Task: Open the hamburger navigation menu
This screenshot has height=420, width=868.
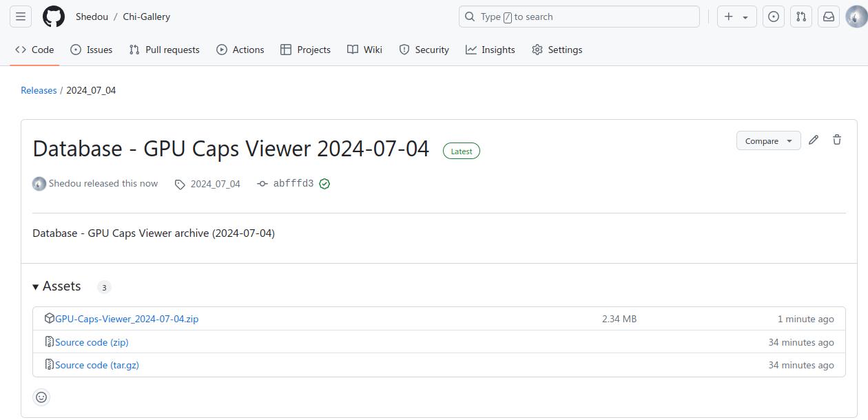Action: (21, 17)
